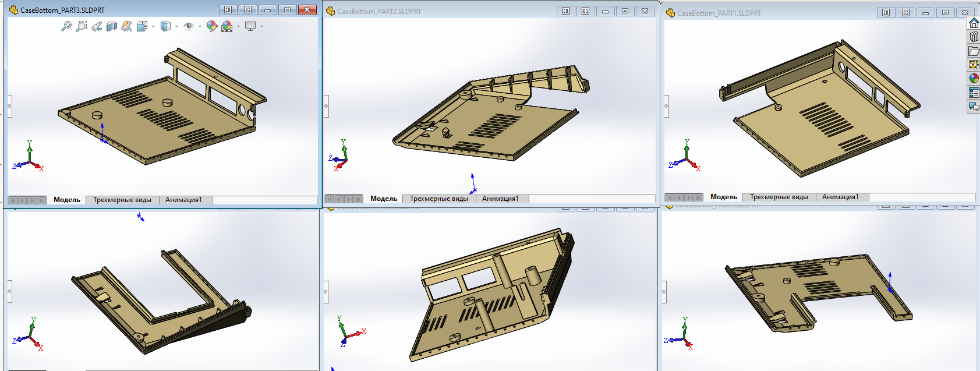Open the Custom Properties task pane icon

tap(974, 93)
